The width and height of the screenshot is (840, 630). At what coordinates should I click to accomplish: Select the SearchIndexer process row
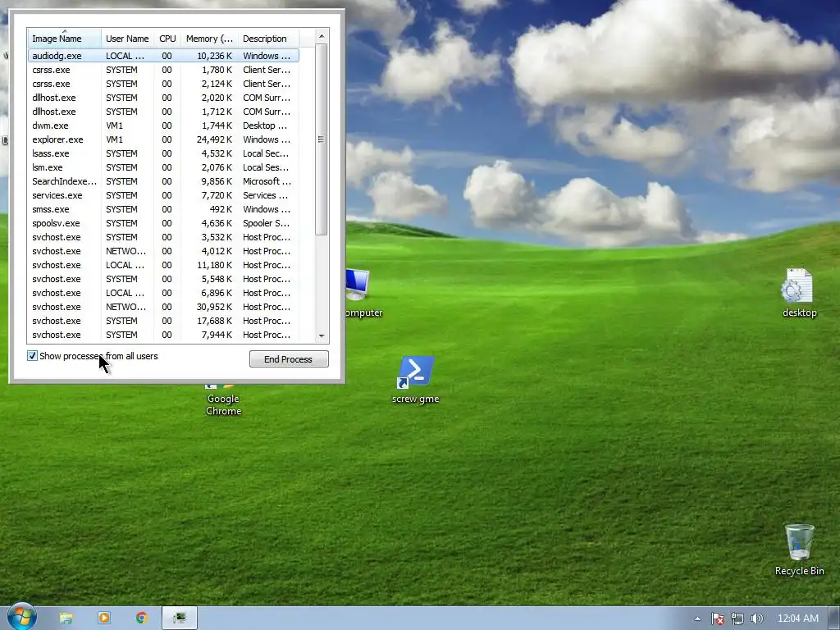pos(163,181)
